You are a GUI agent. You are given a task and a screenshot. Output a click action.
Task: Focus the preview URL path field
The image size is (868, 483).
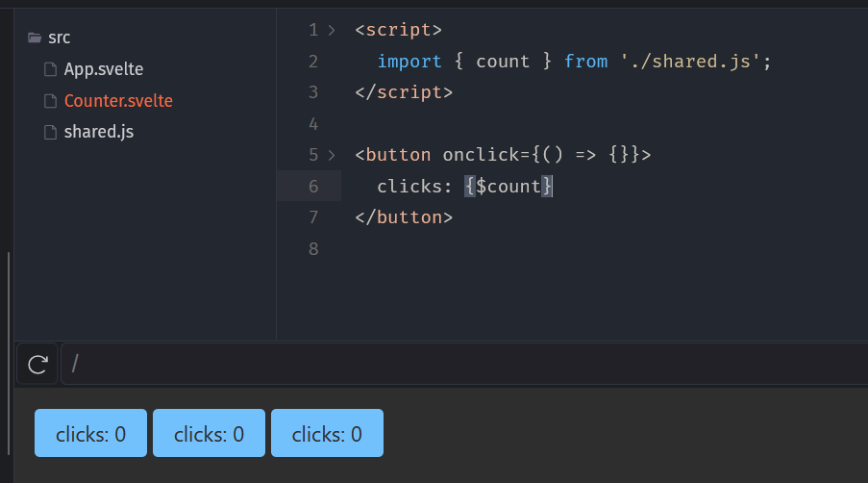pyautogui.click(x=461, y=365)
